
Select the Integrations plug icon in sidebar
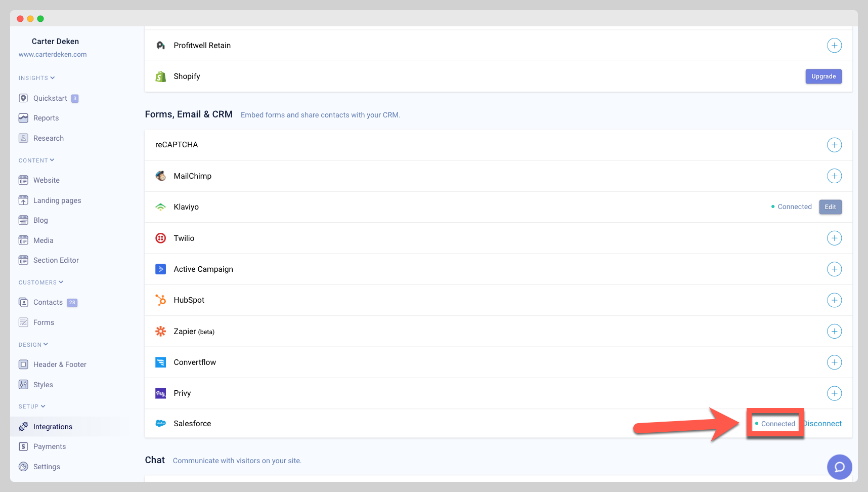pyautogui.click(x=23, y=426)
